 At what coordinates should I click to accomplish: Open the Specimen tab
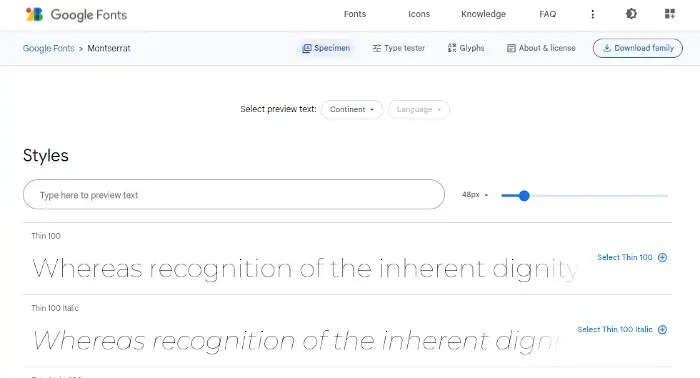326,48
